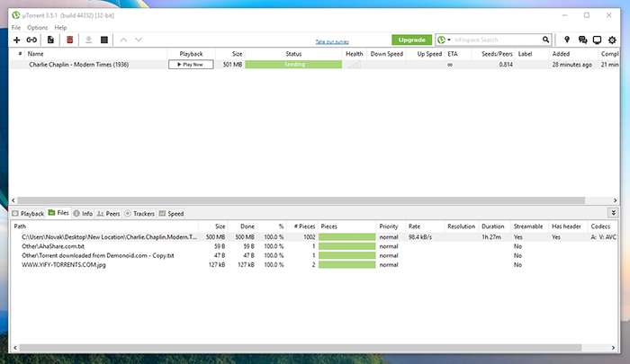Move torrent up the queue arrow
This screenshot has width=630, height=364.
tap(123, 40)
